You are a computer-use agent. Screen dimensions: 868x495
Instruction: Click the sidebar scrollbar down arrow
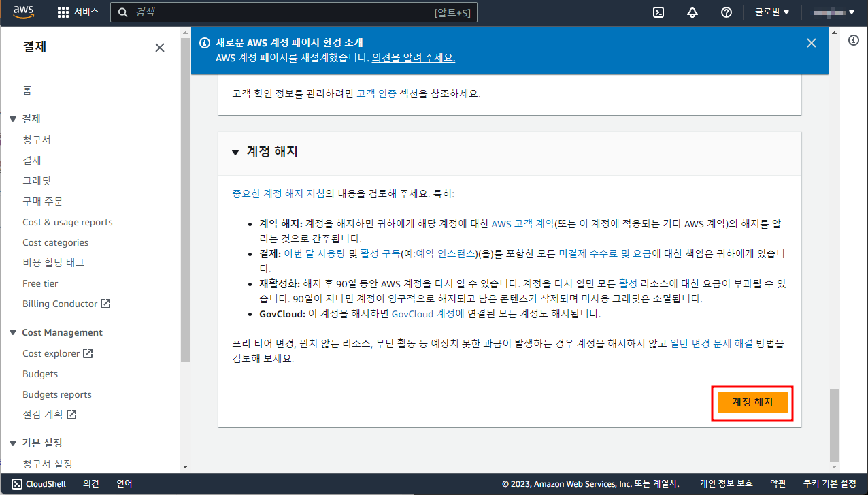tap(185, 467)
